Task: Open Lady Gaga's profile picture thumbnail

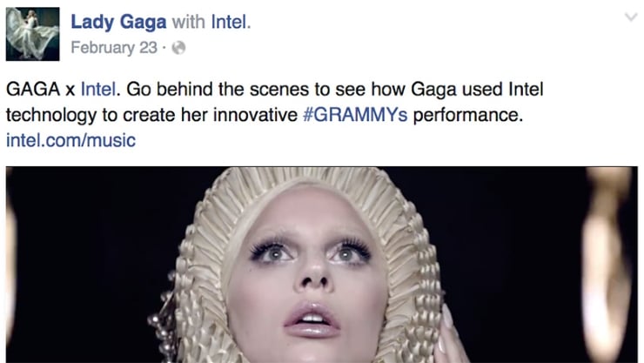Action: point(32,34)
